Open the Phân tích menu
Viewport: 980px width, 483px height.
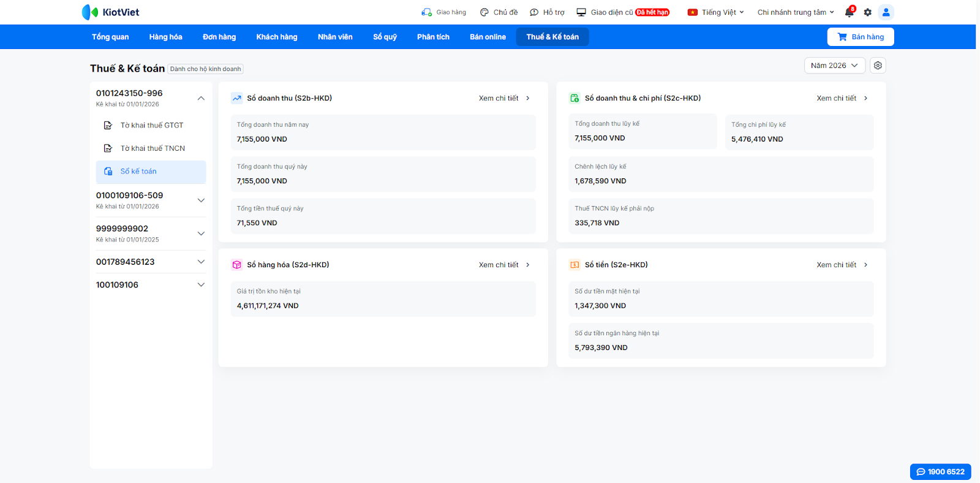tap(434, 37)
